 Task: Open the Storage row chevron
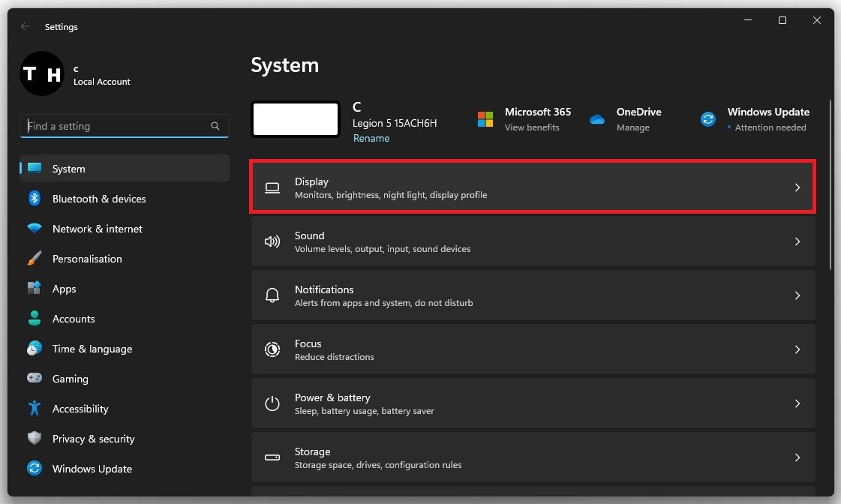(x=797, y=457)
